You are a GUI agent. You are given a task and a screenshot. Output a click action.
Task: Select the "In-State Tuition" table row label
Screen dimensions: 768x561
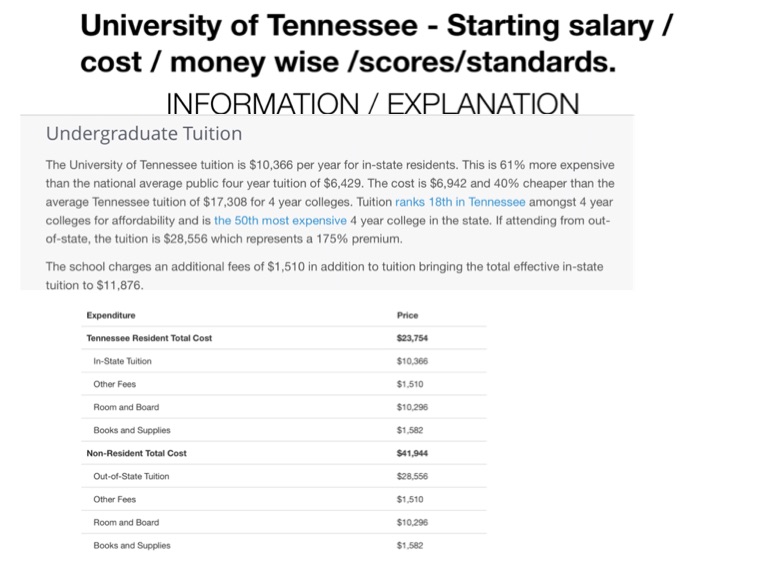coord(123,361)
